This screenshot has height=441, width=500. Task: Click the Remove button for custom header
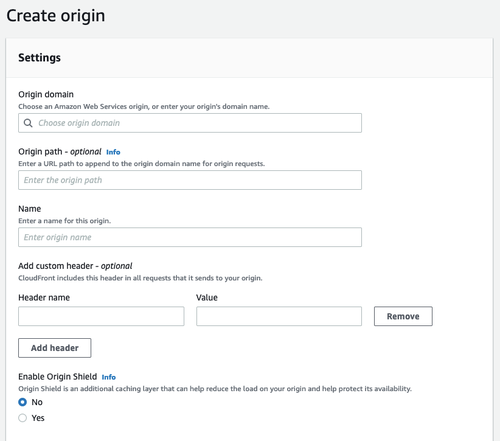(403, 316)
